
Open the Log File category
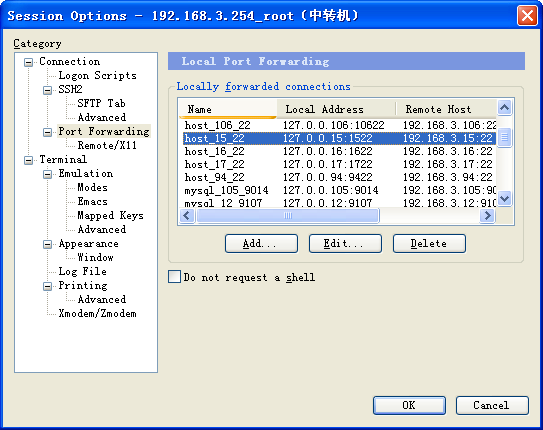(x=82, y=271)
